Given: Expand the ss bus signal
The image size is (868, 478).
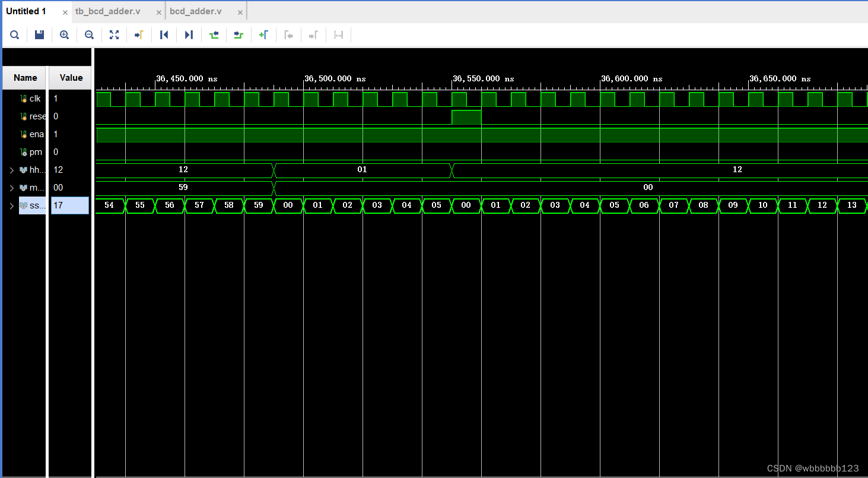Looking at the screenshot, I should click(11, 206).
